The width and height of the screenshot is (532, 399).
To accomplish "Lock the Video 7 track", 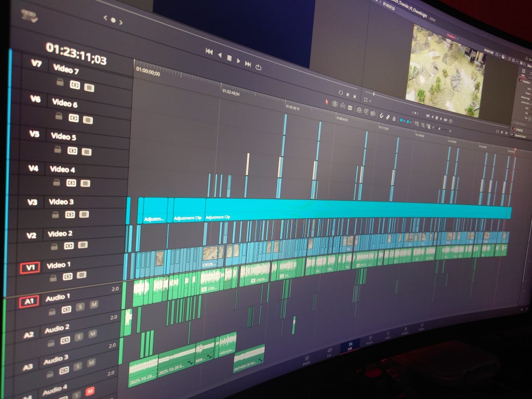I will pyautogui.click(x=59, y=82).
